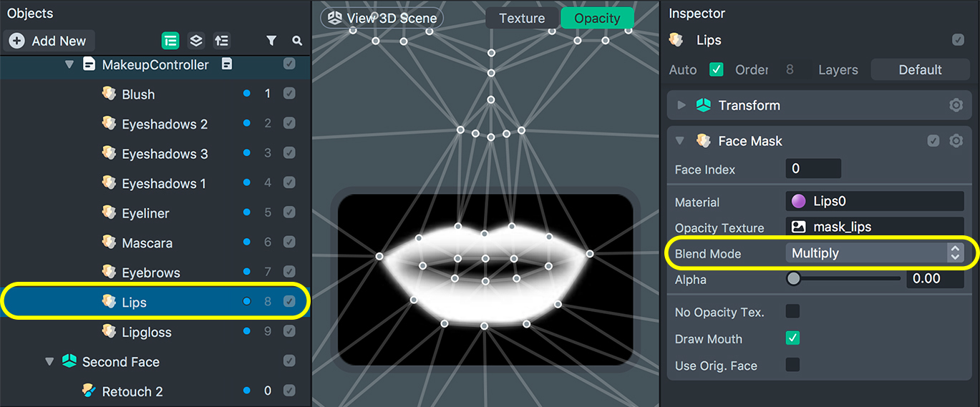The height and width of the screenshot is (407, 980).
Task: Toggle Retouch 2 enabled checkbox
Action: (x=289, y=391)
